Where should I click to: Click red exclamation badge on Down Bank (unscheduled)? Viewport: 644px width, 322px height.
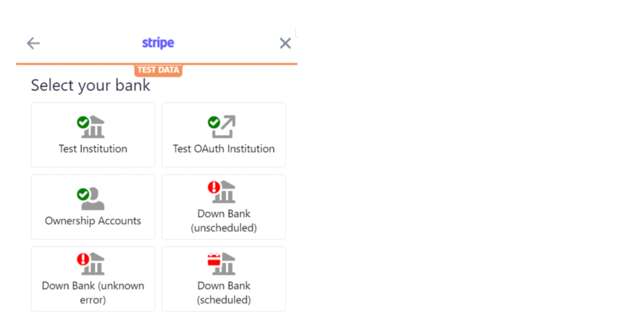[214, 187]
